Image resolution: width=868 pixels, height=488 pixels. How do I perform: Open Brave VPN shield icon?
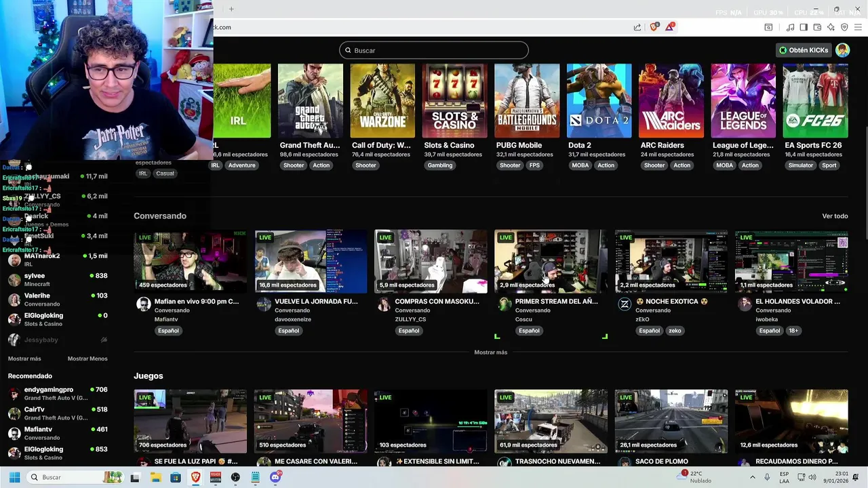coord(844,27)
